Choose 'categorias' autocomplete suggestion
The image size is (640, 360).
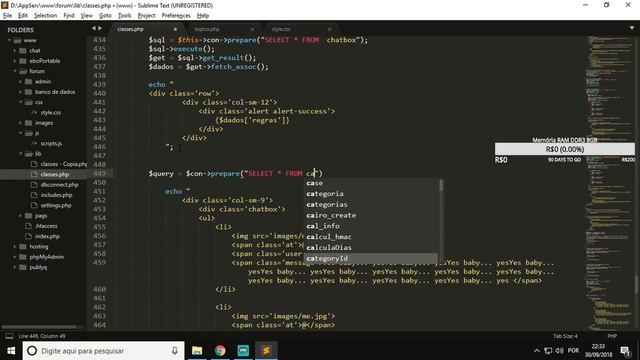tap(371, 204)
